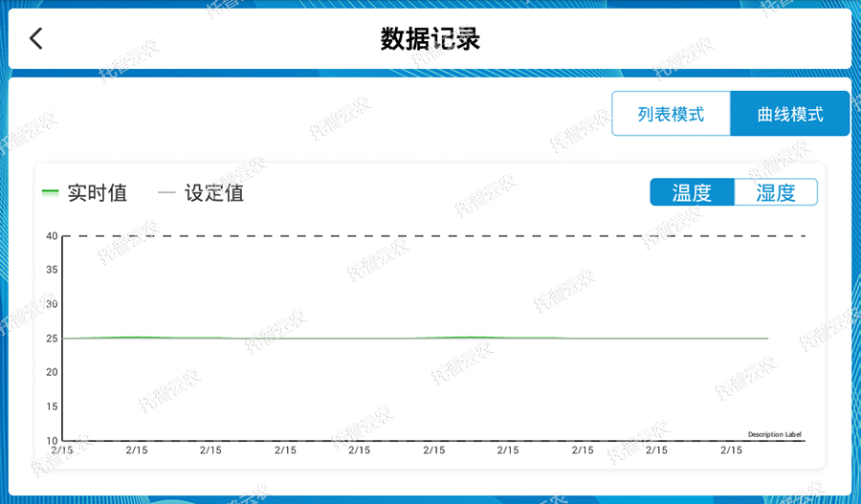Show 温度 temperature data

(692, 192)
